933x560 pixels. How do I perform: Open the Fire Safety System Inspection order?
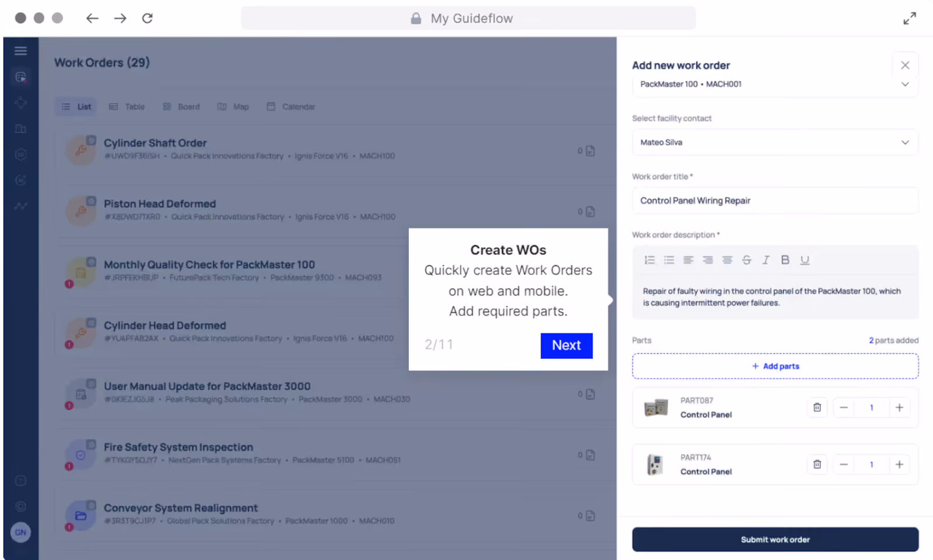coord(178,447)
